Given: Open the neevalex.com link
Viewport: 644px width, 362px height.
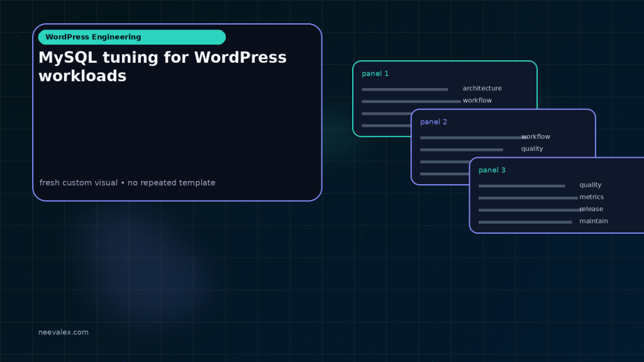Looking at the screenshot, I should click(x=64, y=332).
